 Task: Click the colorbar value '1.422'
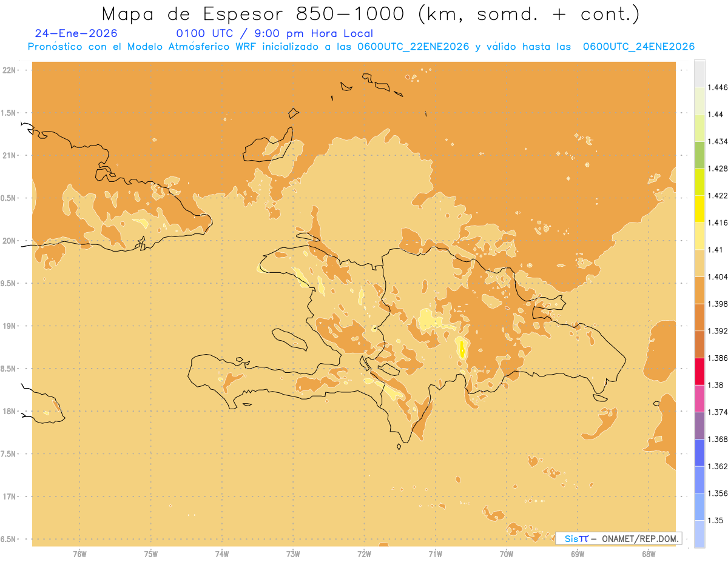718,195
